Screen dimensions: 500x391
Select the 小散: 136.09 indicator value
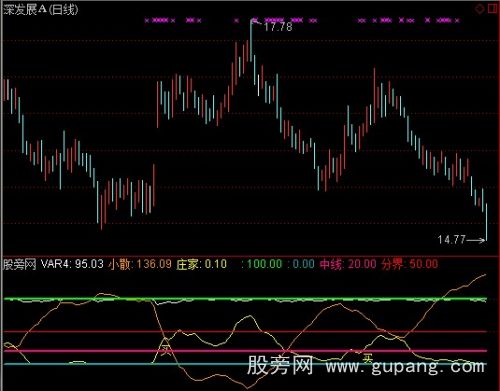pos(140,264)
